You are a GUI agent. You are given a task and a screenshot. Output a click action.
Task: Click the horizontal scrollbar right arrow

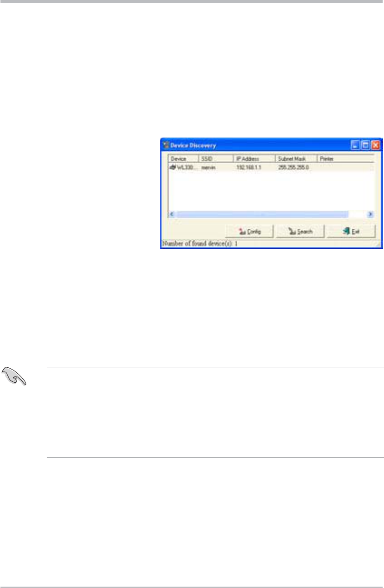coord(370,213)
